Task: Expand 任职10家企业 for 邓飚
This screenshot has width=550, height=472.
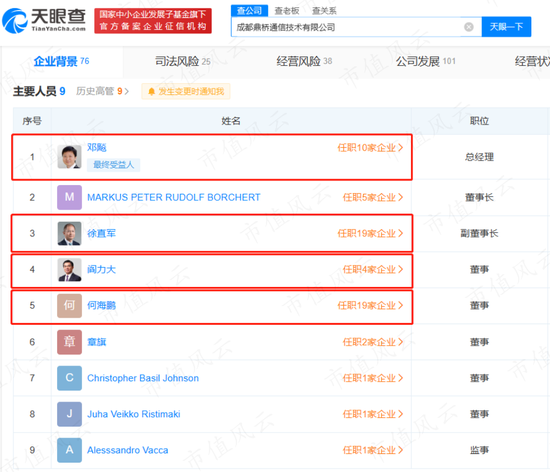Action: point(370,148)
